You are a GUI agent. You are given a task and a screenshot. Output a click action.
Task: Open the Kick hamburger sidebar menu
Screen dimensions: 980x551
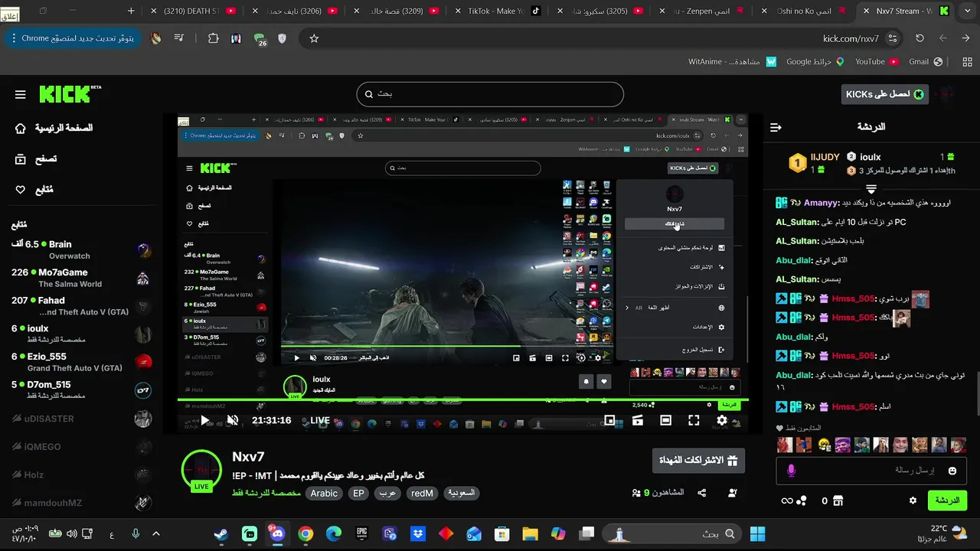(x=21, y=95)
